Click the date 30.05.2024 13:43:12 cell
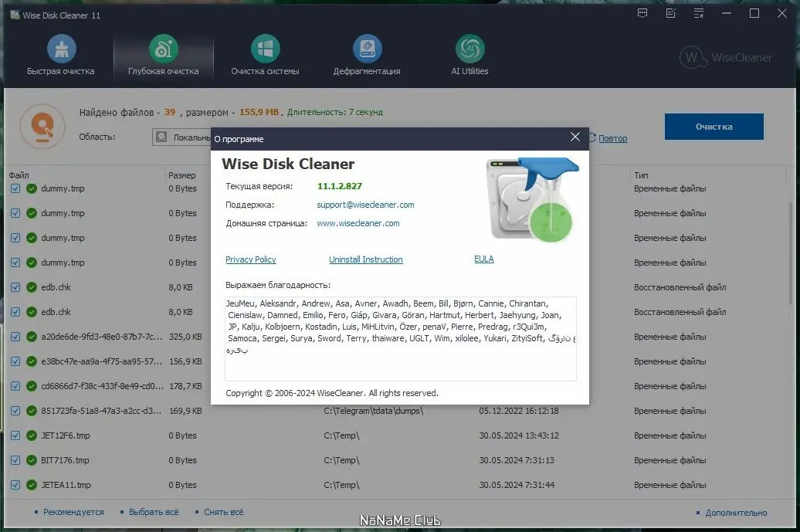The width and height of the screenshot is (800, 532). pyautogui.click(x=519, y=435)
